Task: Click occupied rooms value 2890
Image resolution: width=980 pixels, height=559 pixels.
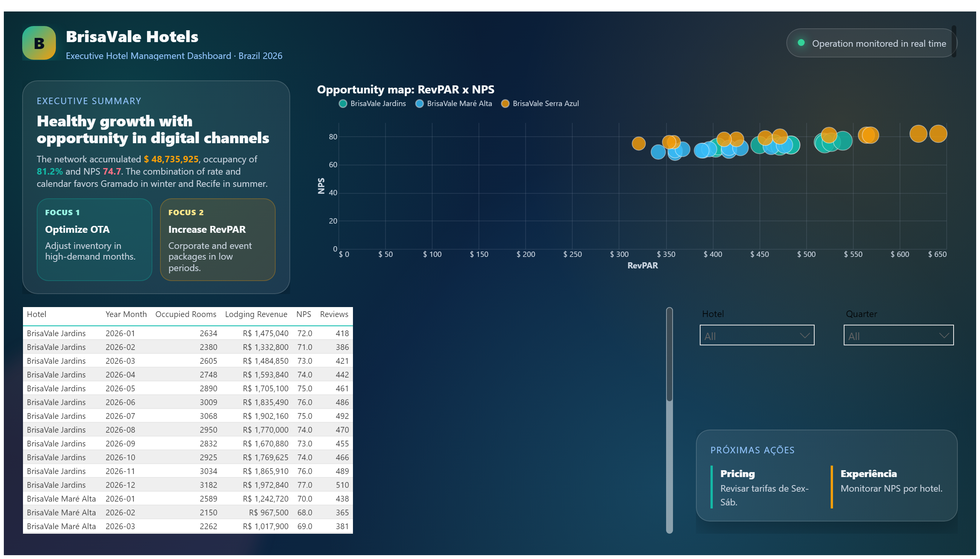Action: [x=208, y=389]
